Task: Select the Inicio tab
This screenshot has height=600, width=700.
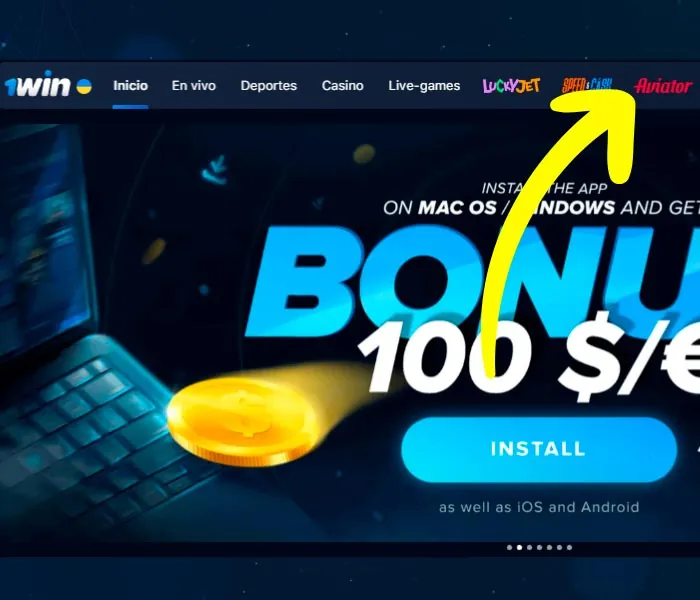Action: tap(130, 86)
